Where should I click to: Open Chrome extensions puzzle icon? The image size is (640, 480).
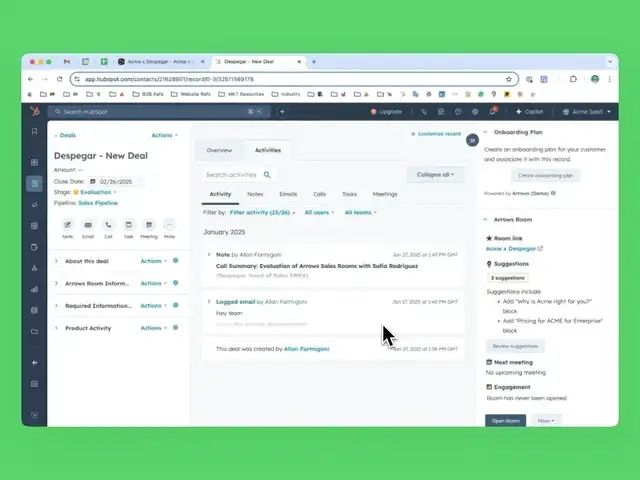click(x=573, y=79)
